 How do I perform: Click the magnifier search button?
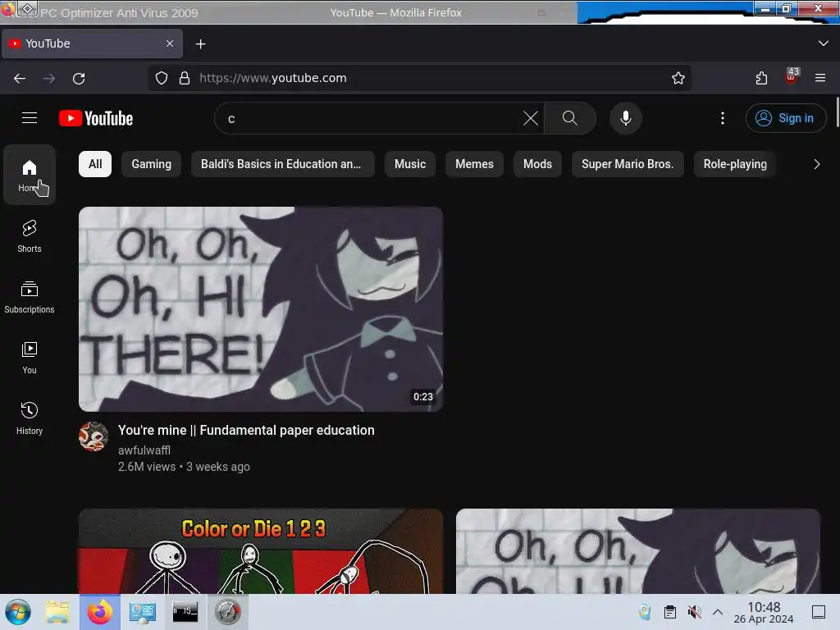point(569,118)
